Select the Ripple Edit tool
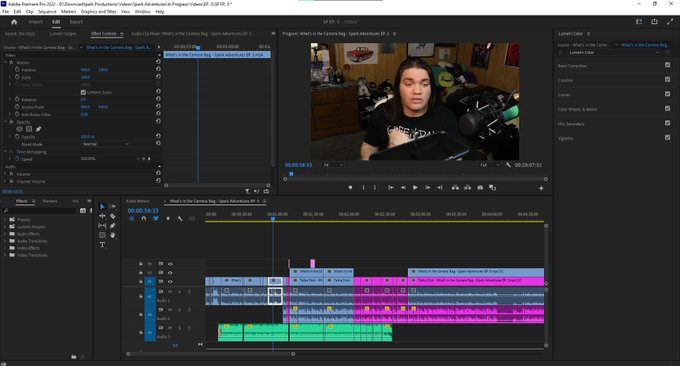 (x=102, y=216)
